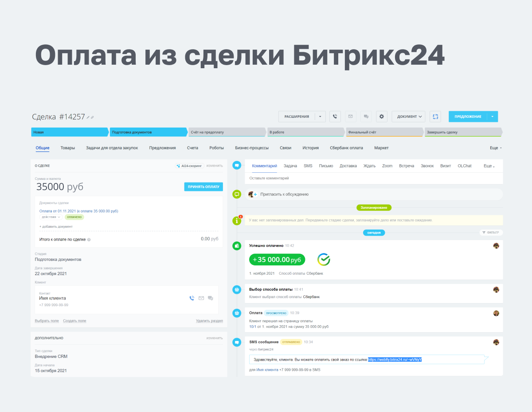This screenshot has height=412, width=532.
Task: Click the message icon beside SMS сообщение
Action: click(x=237, y=342)
